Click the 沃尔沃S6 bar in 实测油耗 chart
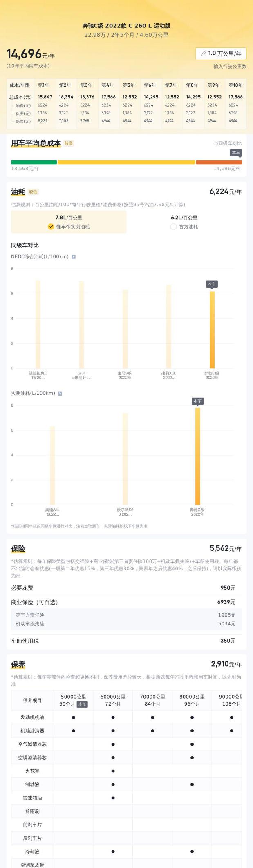Screen dimensions: 253x868 (x=125, y=458)
